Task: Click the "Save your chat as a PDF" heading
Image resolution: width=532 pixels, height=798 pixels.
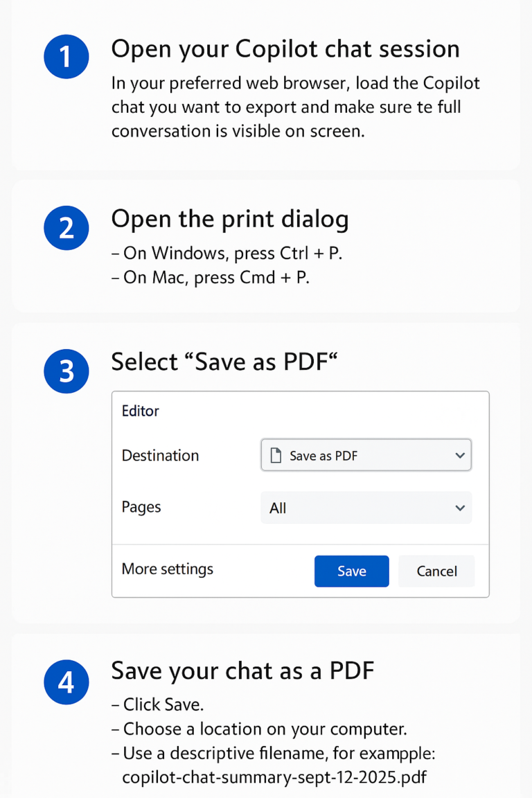Action: 242,671
